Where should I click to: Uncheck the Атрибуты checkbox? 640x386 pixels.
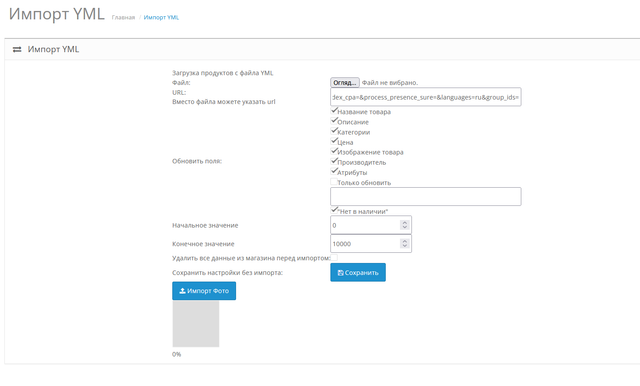point(334,171)
